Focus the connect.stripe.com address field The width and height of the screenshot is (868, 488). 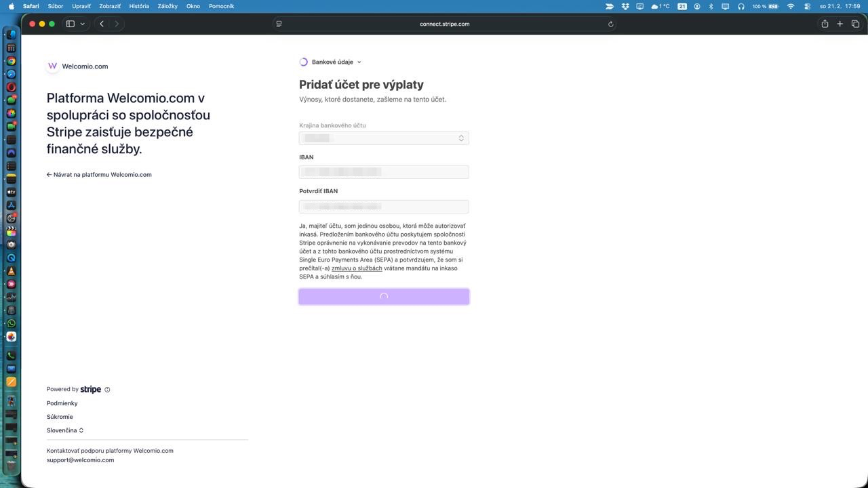click(445, 24)
